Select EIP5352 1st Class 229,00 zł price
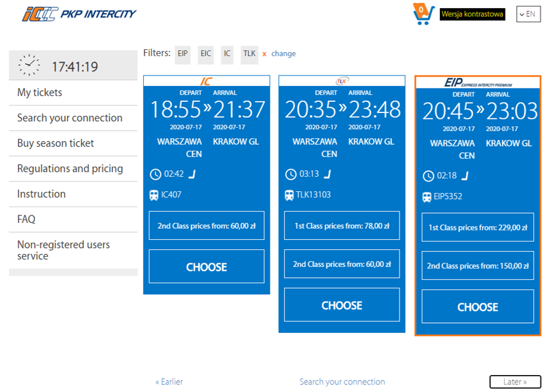Screen dimensions: 550x392 point(478,228)
